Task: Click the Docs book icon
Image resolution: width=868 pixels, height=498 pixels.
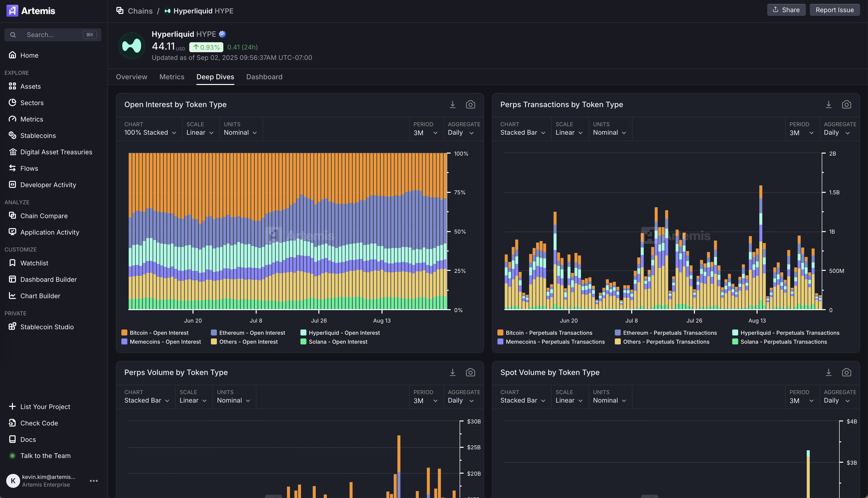Action: click(12, 439)
